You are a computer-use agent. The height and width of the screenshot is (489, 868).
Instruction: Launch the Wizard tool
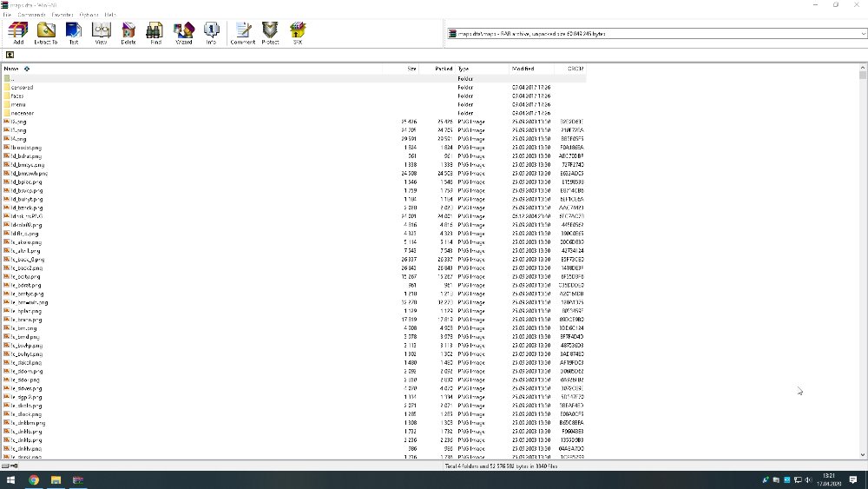[183, 33]
